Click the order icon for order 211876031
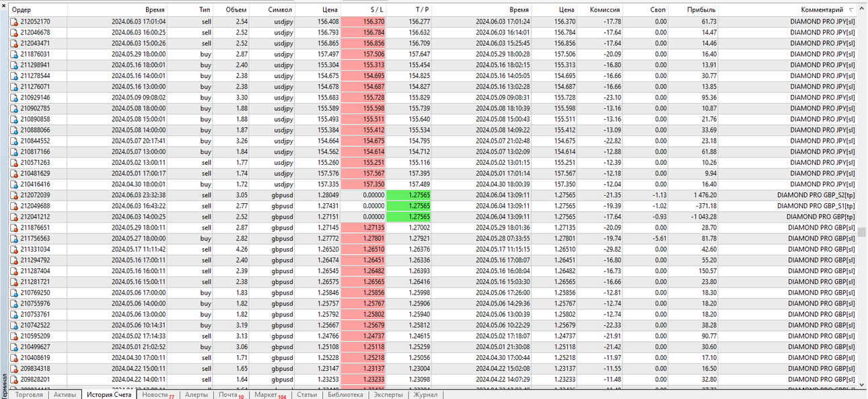The width and height of the screenshot is (868, 399). 14,54
